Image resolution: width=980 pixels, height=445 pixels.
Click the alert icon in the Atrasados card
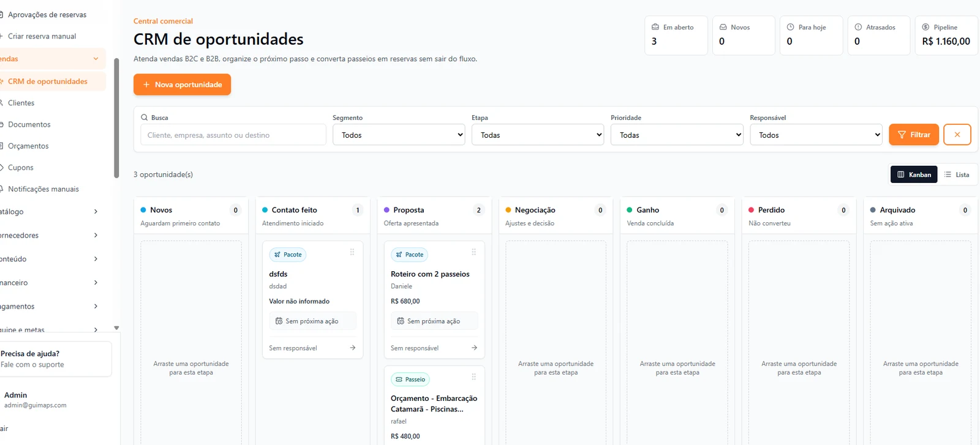(858, 27)
